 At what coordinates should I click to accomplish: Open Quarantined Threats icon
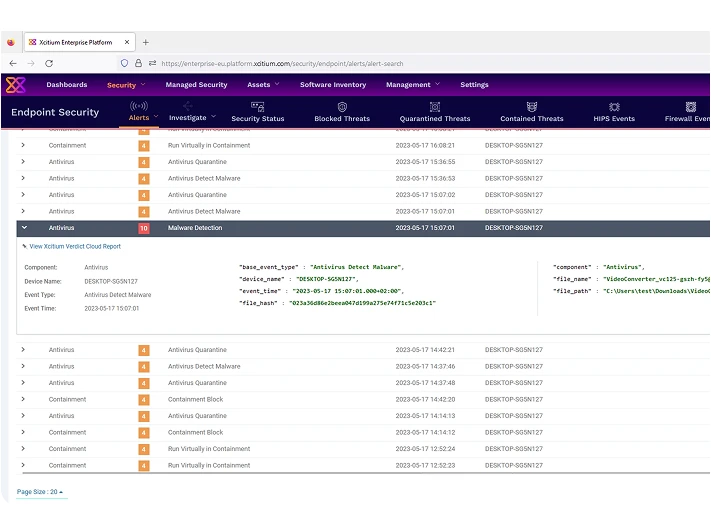pyautogui.click(x=435, y=106)
